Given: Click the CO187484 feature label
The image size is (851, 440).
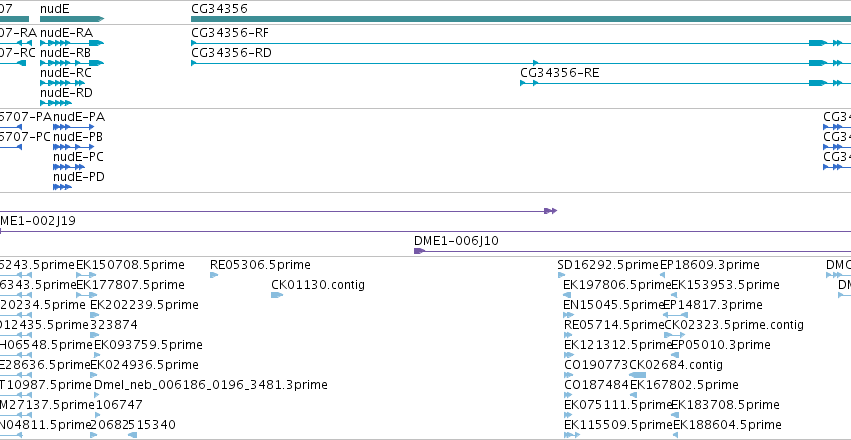Looking at the screenshot, I should [x=596, y=385].
